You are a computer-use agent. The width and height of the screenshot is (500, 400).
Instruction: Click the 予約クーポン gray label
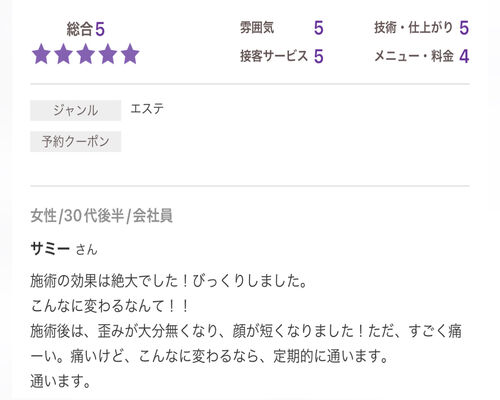tap(76, 142)
